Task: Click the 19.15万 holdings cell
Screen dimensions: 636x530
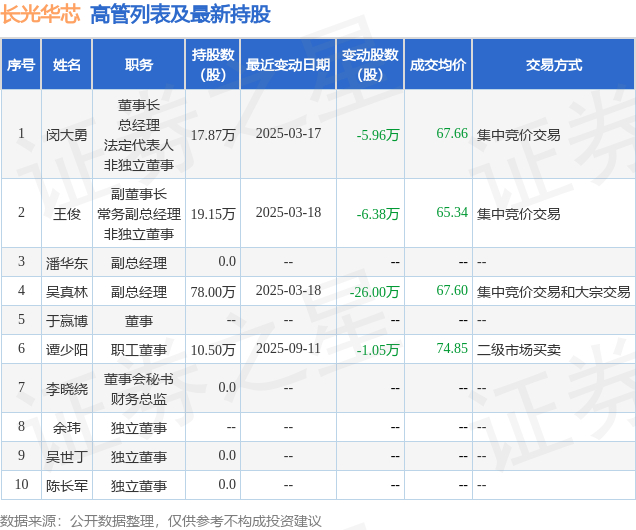Action: 213,214
